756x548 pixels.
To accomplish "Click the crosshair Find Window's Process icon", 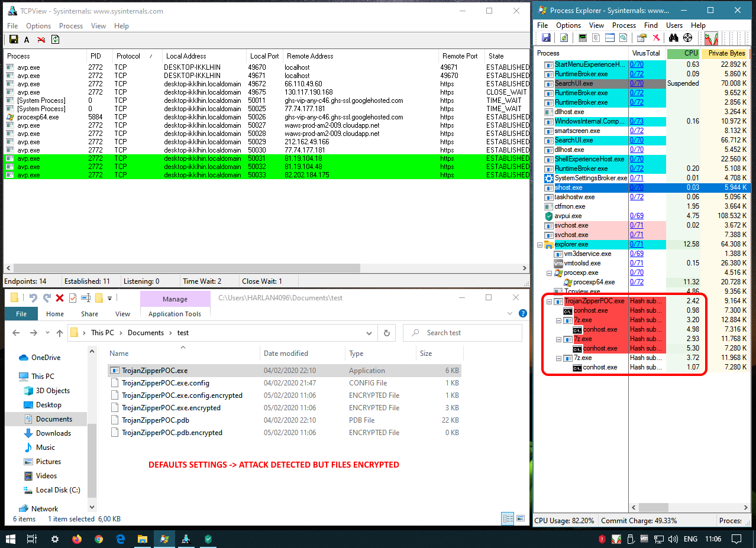I will (687, 38).
